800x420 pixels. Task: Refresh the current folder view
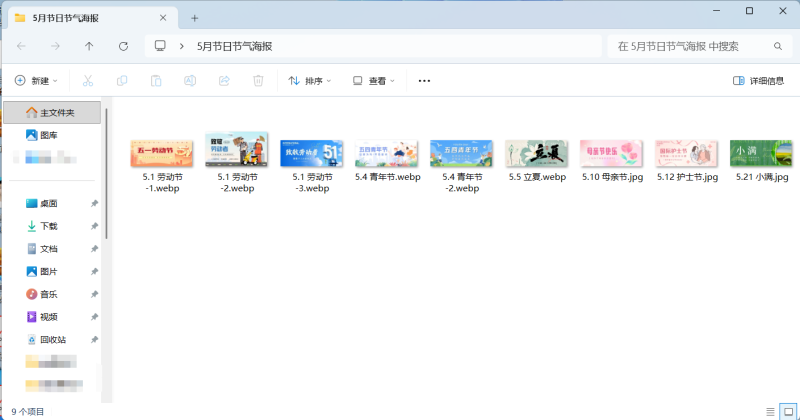point(123,46)
